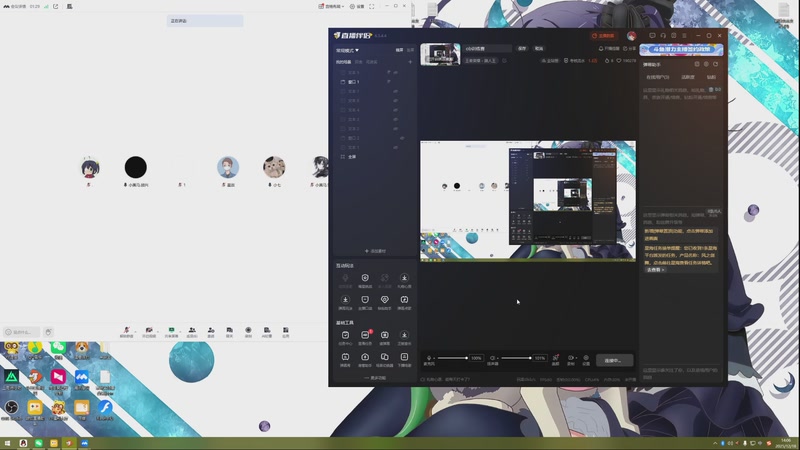Open 设置 gear in bottom control bar
Viewport: 800px width, 450px height.
point(586,360)
